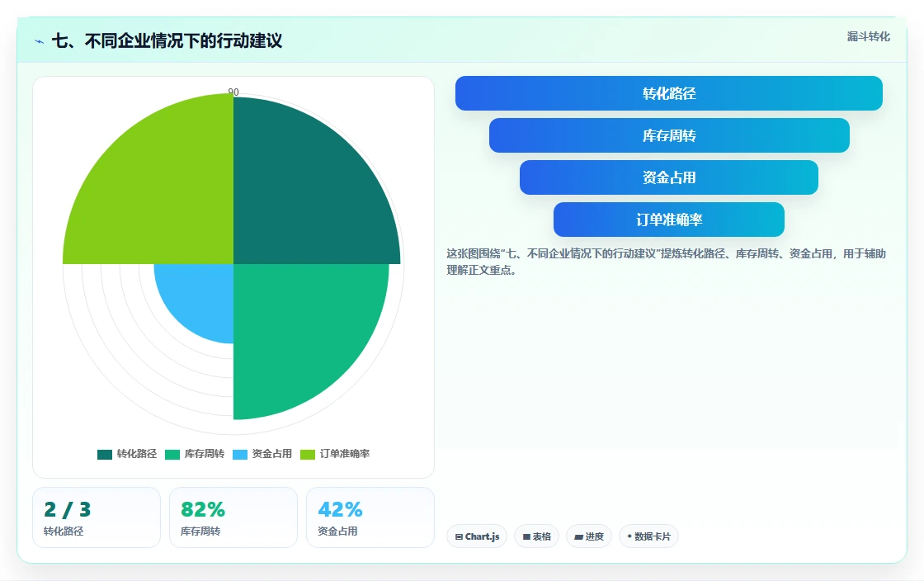The image size is (924, 581).
Task: Click the 表格 tag chip
Action: pyautogui.click(x=537, y=536)
